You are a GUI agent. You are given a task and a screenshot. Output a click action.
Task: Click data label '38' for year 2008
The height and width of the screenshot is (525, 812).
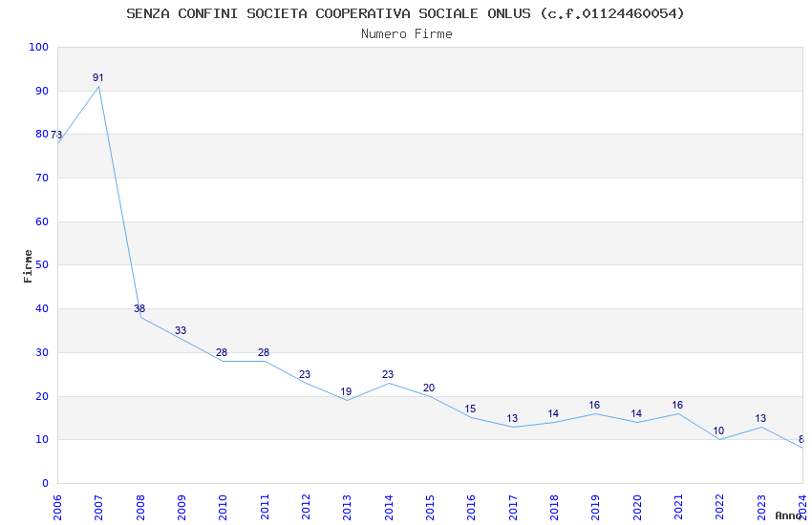click(x=139, y=308)
